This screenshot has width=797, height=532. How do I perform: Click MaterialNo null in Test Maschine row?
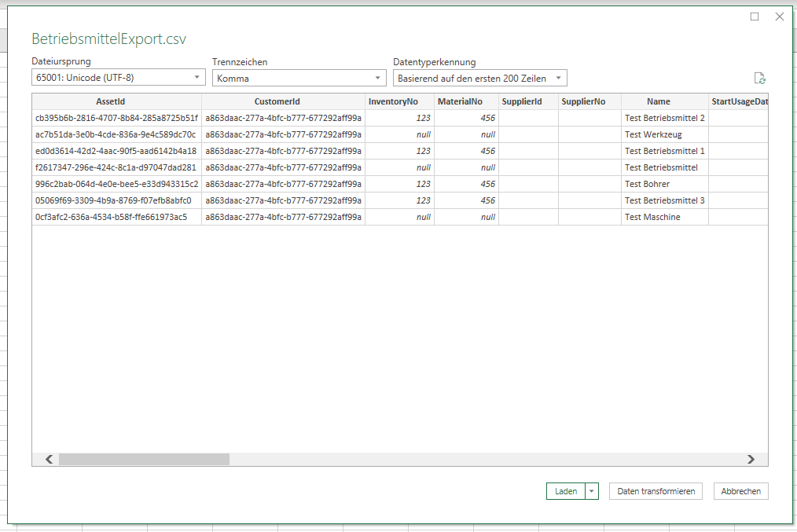click(x=466, y=217)
